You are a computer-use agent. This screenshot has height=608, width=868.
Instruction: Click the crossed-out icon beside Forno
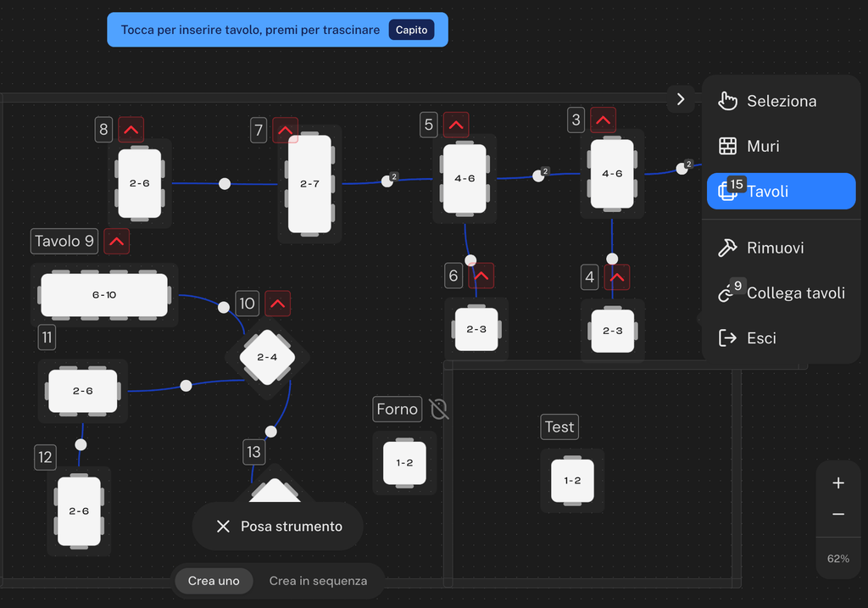pyautogui.click(x=439, y=410)
